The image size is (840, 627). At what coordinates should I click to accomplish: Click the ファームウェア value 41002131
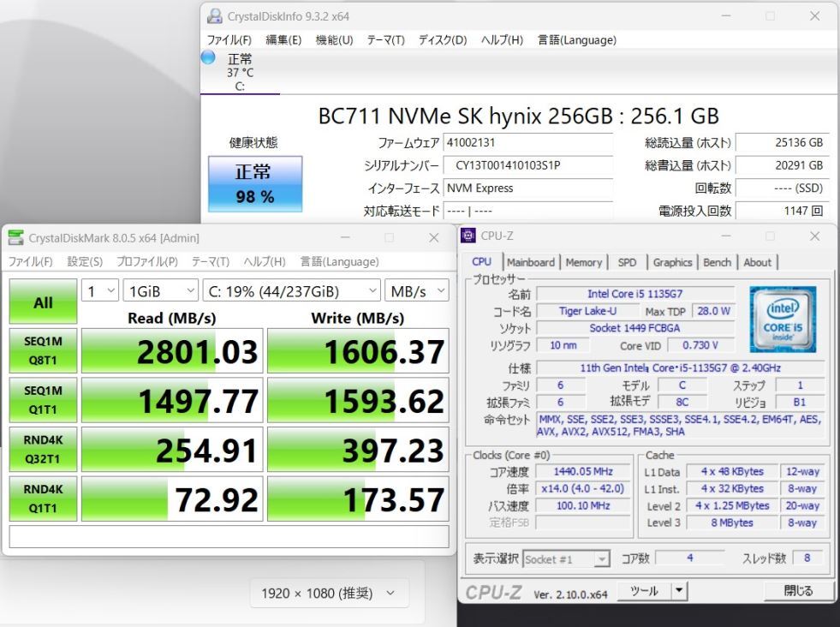pos(527,142)
